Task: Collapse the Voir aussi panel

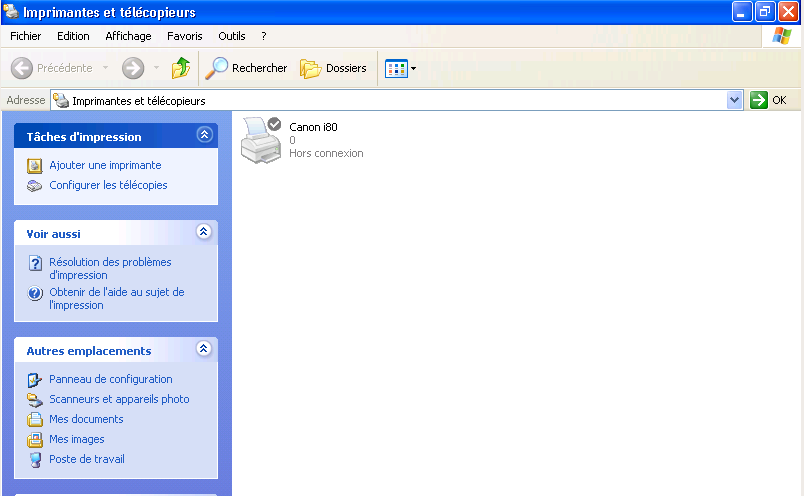Action: [x=204, y=232]
